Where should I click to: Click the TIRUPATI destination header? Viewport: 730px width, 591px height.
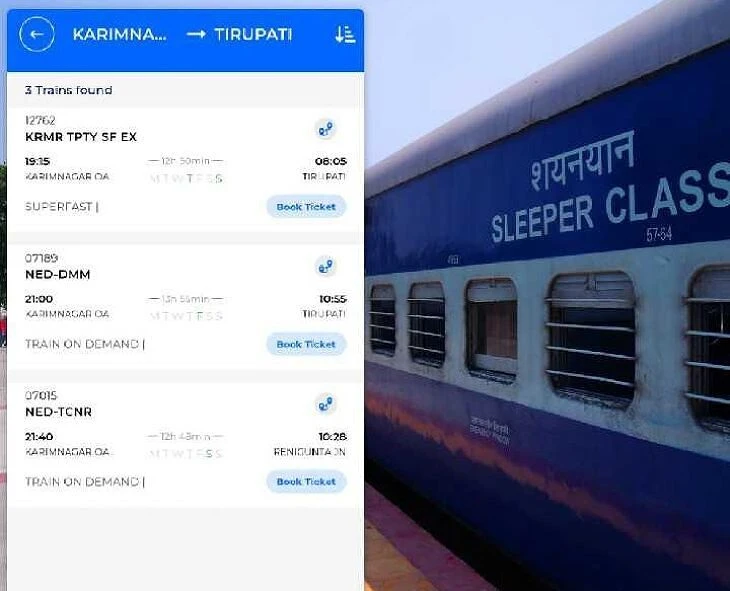253,34
